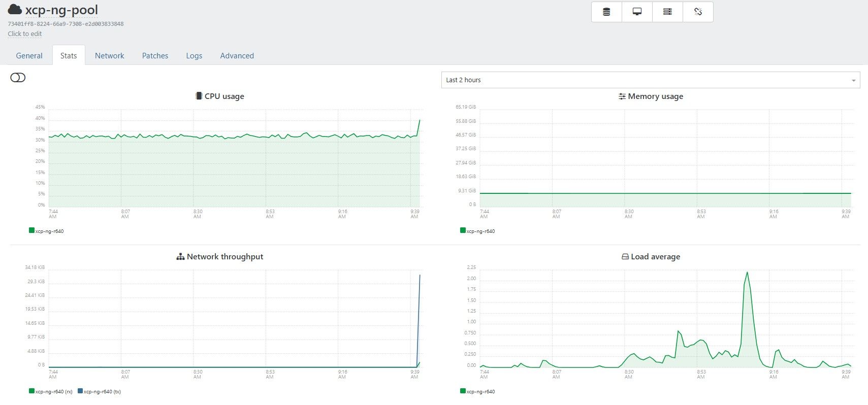Click the 'Click to edit' description link
Image resolution: width=868 pixels, height=405 pixels.
(25, 34)
